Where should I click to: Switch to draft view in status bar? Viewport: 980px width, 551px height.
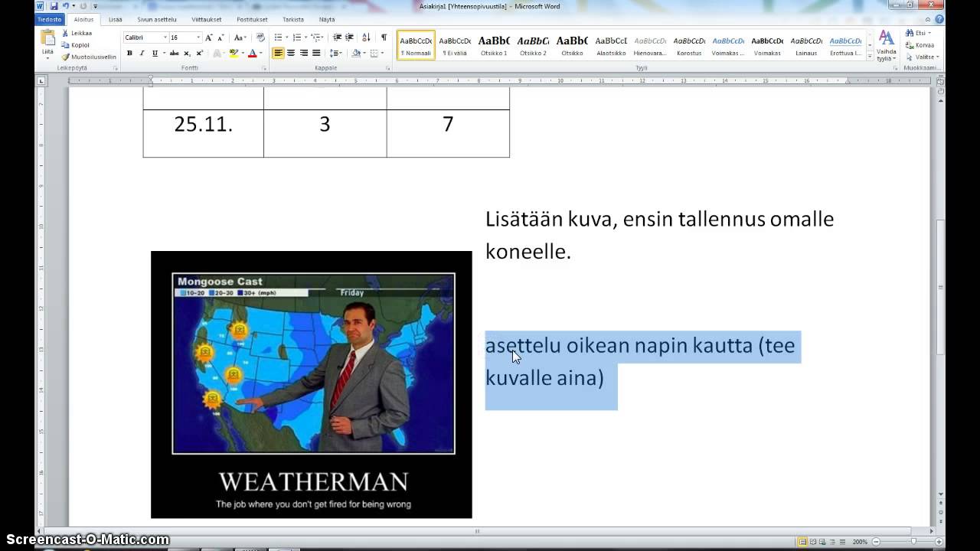pyautogui.click(x=842, y=542)
